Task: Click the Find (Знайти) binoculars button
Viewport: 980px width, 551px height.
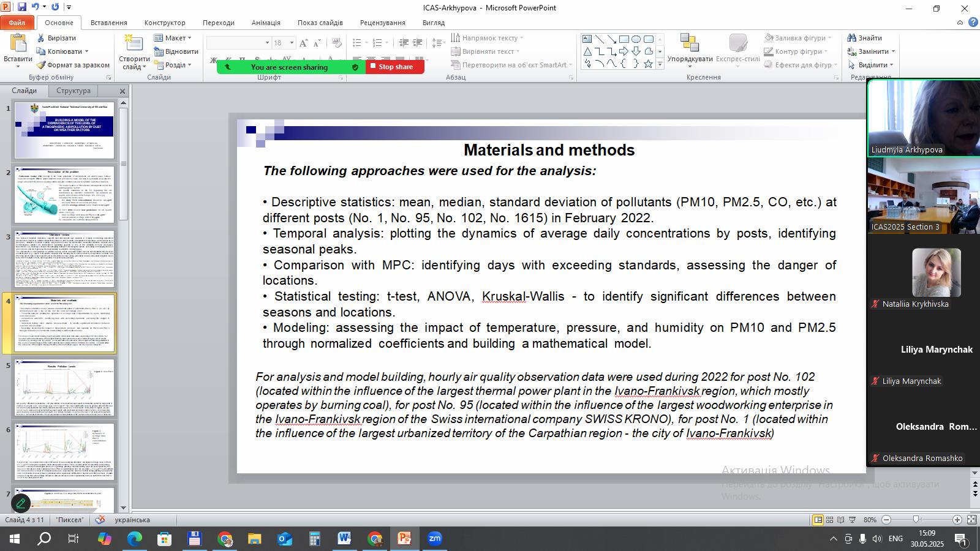Action: (x=865, y=38)
